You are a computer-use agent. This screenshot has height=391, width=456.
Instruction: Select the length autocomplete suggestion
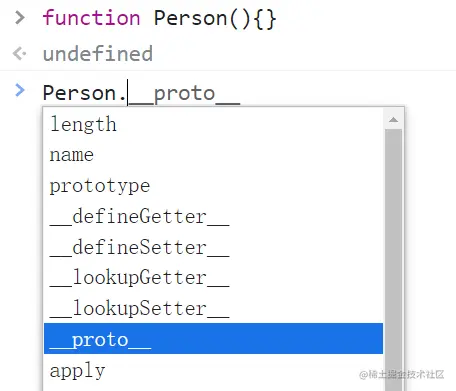coord(213,124)
